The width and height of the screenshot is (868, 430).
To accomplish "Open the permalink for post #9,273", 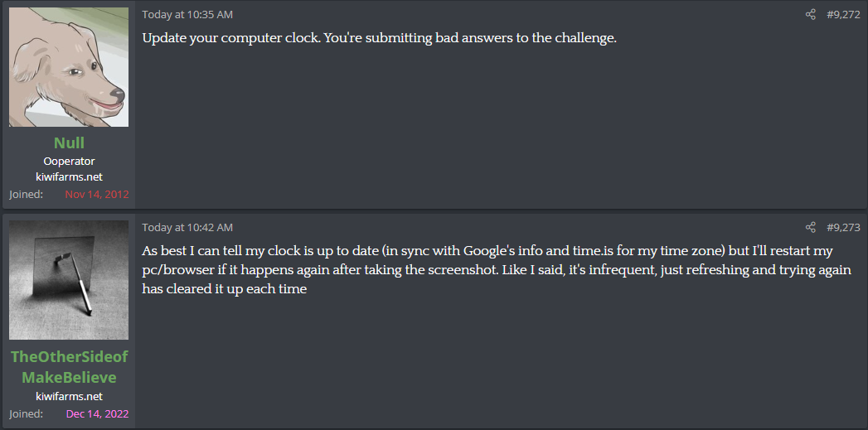I will pos(843,228).
